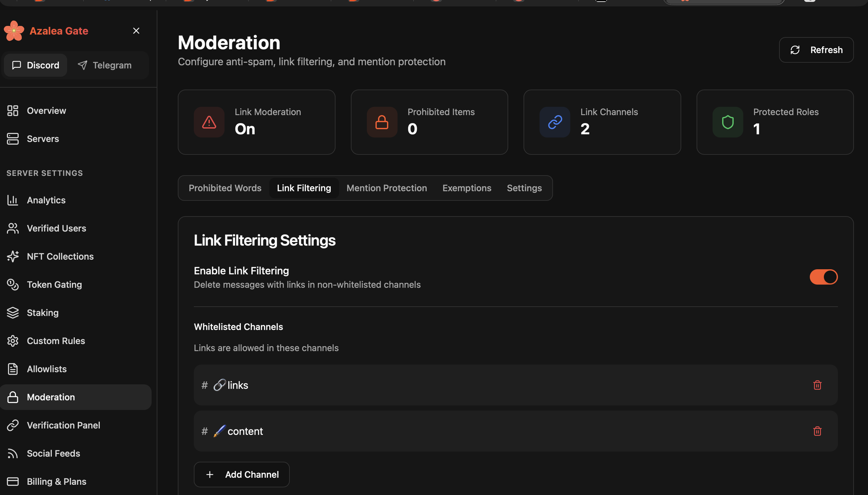Screen dimensions: 868x495
Task: Switch to Prohibited Words tab
Action: 225,188
